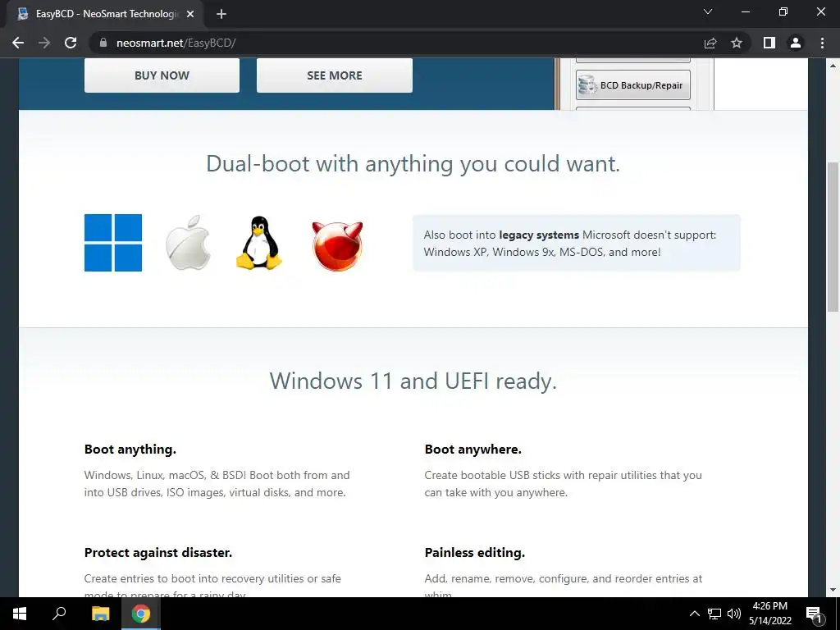Click BCD Backup/Repair button in screenshot
840x630 pixels.
[633, 85]
